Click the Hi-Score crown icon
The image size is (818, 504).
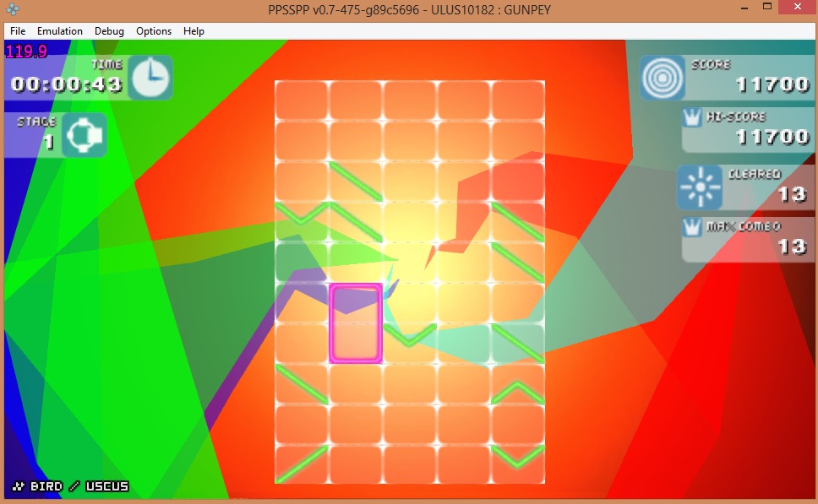(x=693, y=118)
